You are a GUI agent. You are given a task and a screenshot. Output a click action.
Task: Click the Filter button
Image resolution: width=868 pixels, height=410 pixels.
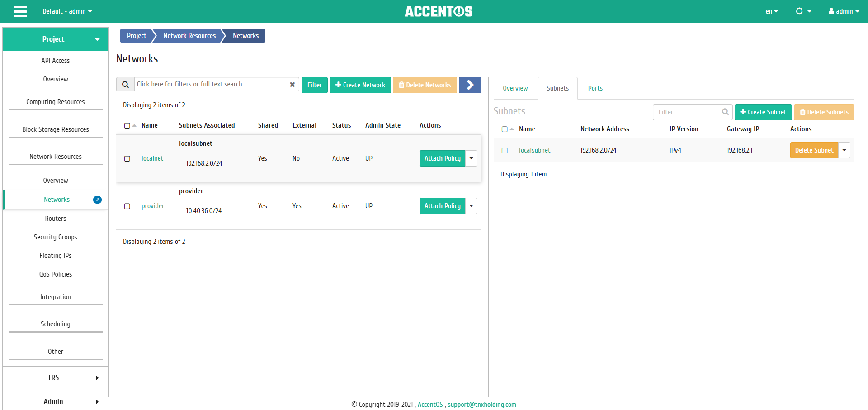click(315, 85)
